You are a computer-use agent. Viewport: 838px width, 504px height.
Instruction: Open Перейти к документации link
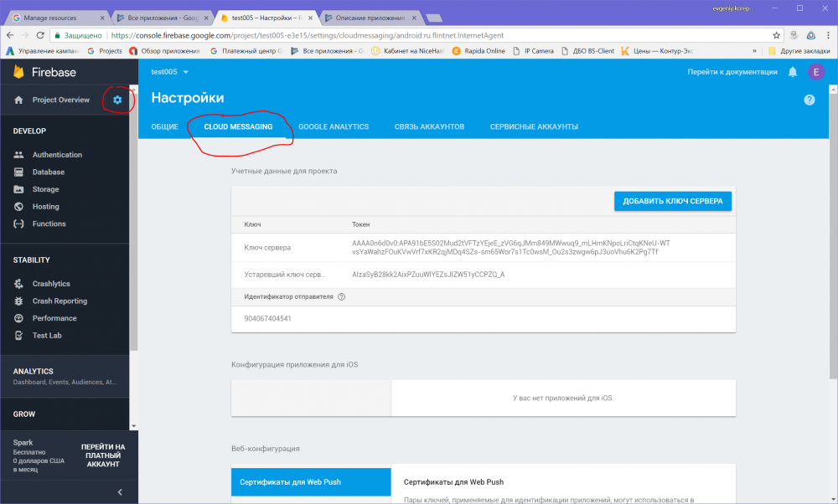coord(732,72)
